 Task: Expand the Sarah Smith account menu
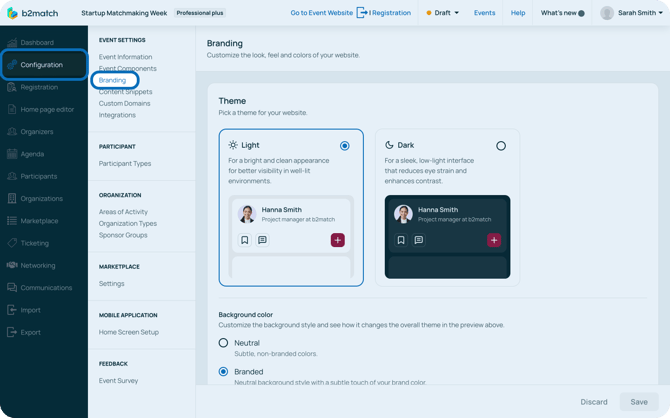660,13
